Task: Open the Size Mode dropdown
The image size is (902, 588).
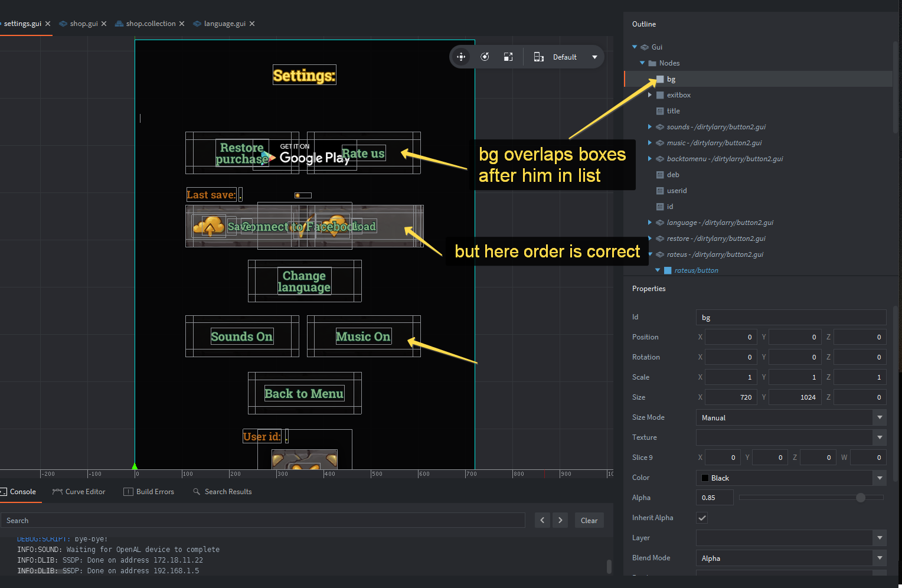Action: (x=880, y=417)
